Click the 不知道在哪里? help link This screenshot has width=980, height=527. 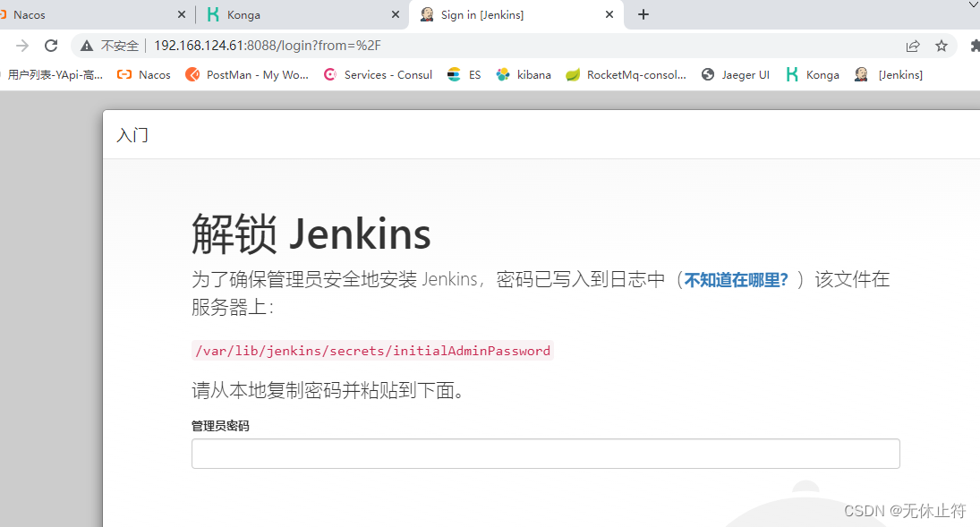pyautogui.click(x=737, y=279)
